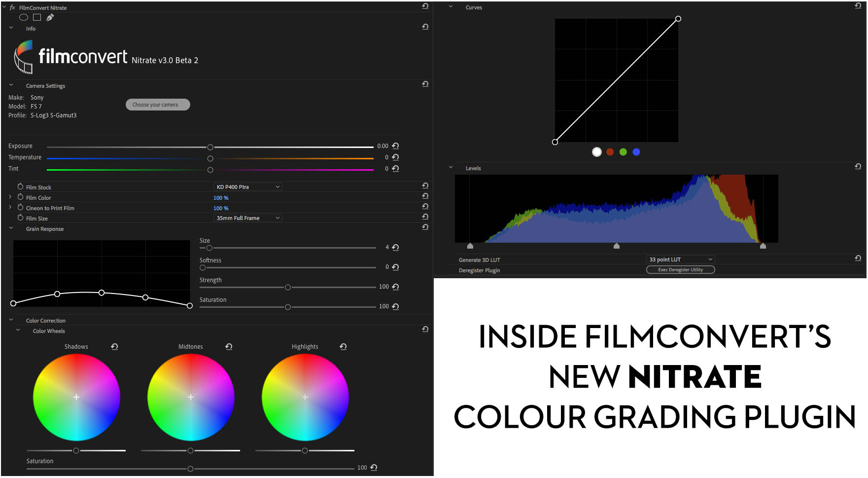This screenshot has height=478, width=868.
Task: Select the white luma curve channel
Action: click(596, 152)
